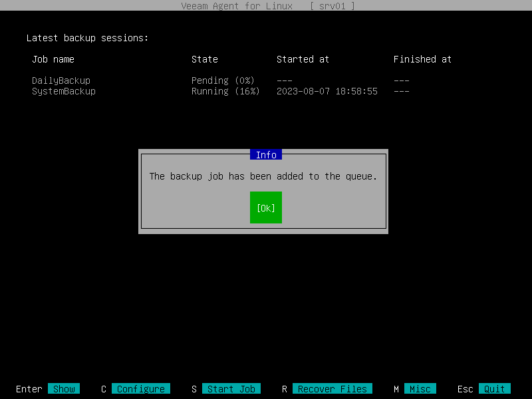Click OK to dismiss the Info dialog
Image resolution: width=532 pixels, height=399 pixels.
tap(265, 207)
